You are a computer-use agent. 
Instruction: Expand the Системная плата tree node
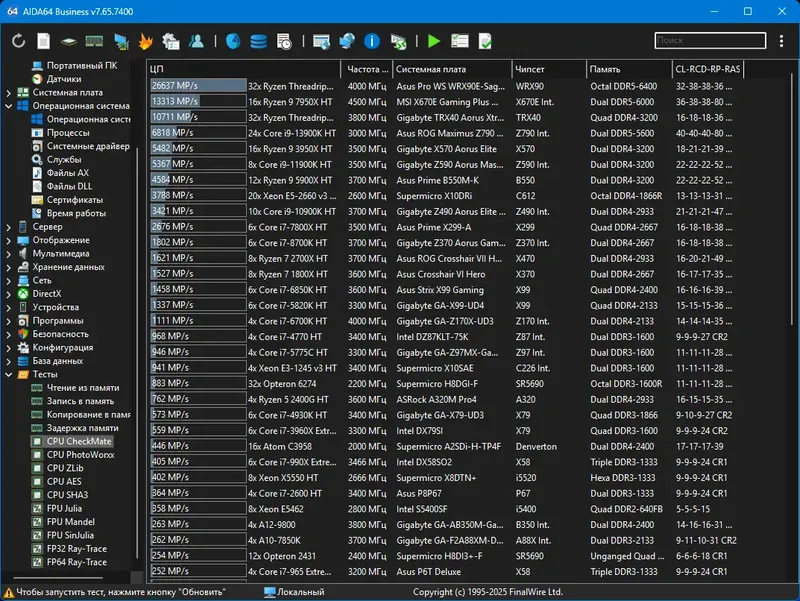[x=8, y=93]
